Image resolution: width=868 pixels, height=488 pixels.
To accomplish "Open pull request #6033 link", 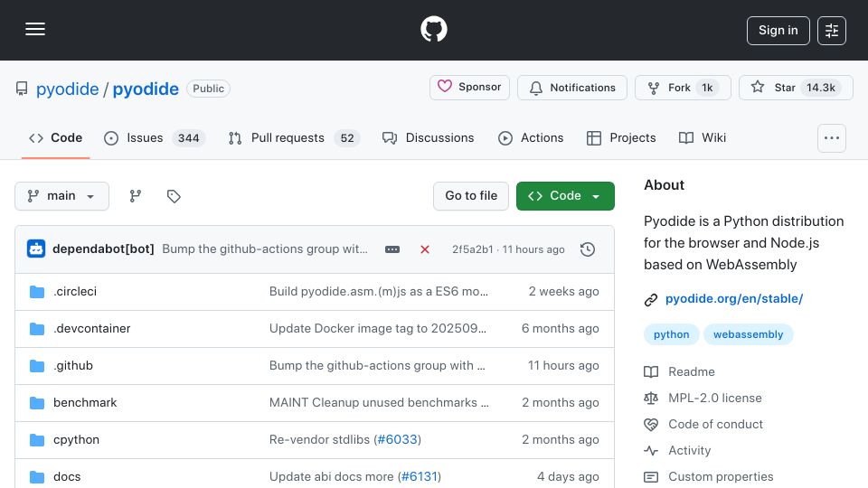I will pos(397,440).
